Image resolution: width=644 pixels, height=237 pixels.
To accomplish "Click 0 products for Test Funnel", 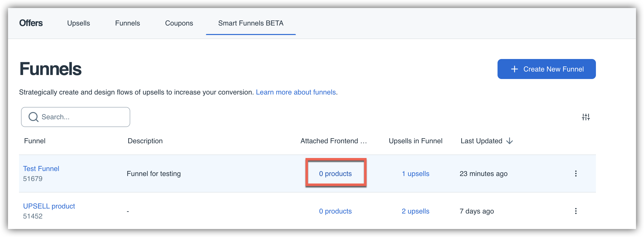I will click(335, 174).
